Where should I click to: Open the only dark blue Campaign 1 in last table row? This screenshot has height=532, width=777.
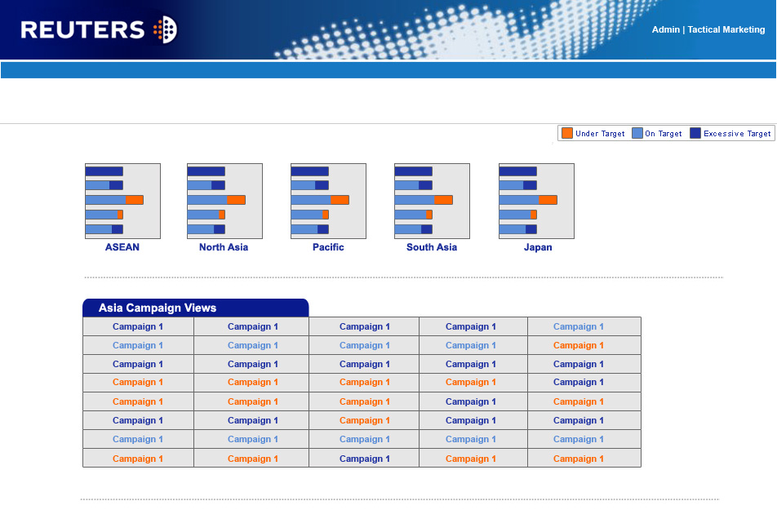tap(364, 459)
